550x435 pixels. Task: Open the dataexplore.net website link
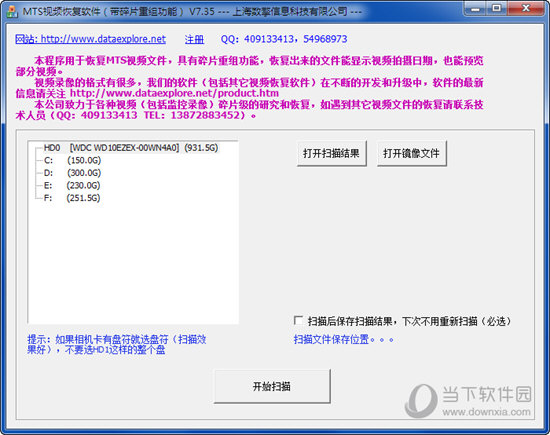pos(90,39)
